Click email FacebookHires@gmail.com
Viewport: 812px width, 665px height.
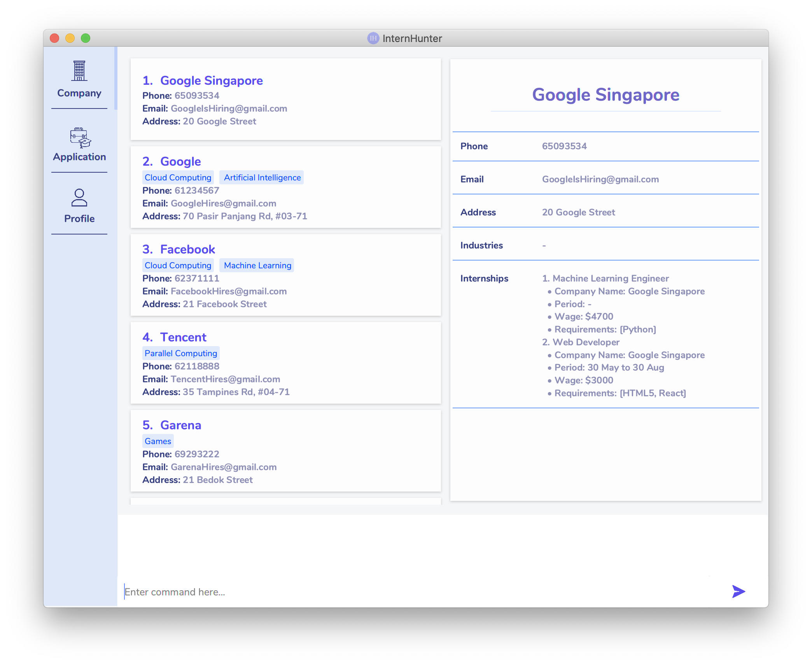(229, 291)
